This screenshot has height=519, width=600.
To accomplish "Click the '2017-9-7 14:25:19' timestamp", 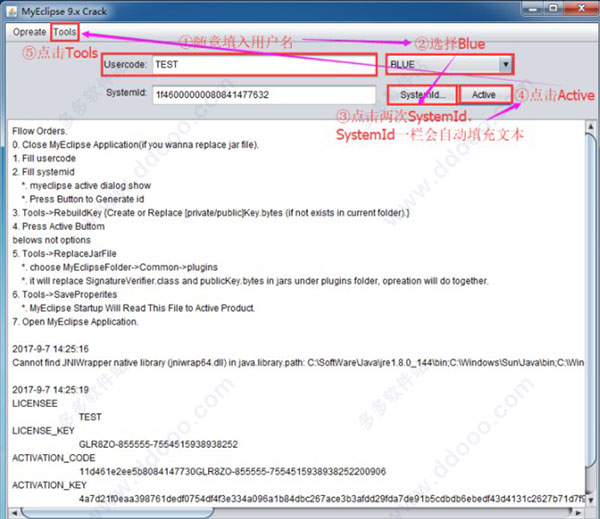I will point(50,390).
